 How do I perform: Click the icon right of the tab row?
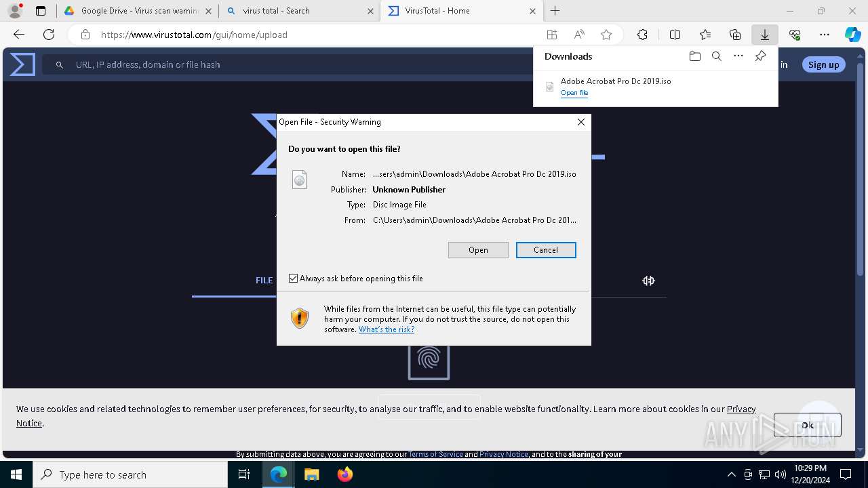click(x=649, y=281)
